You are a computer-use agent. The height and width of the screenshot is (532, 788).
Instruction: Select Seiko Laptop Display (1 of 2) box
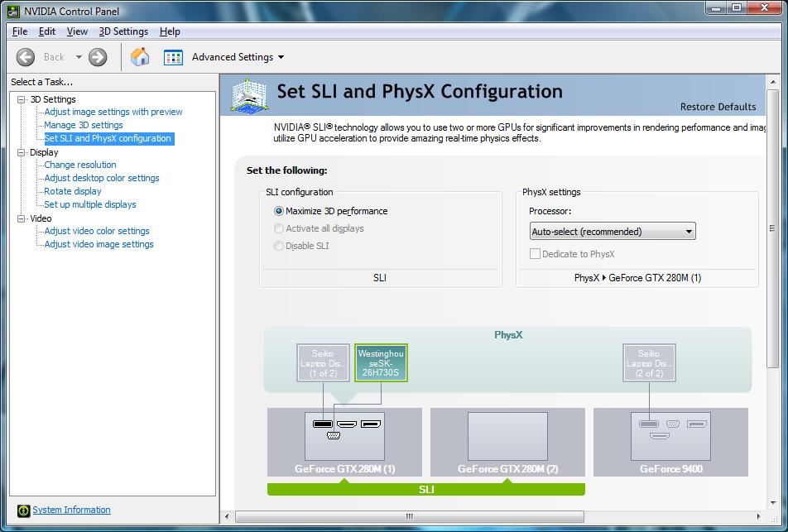point(323,362)
